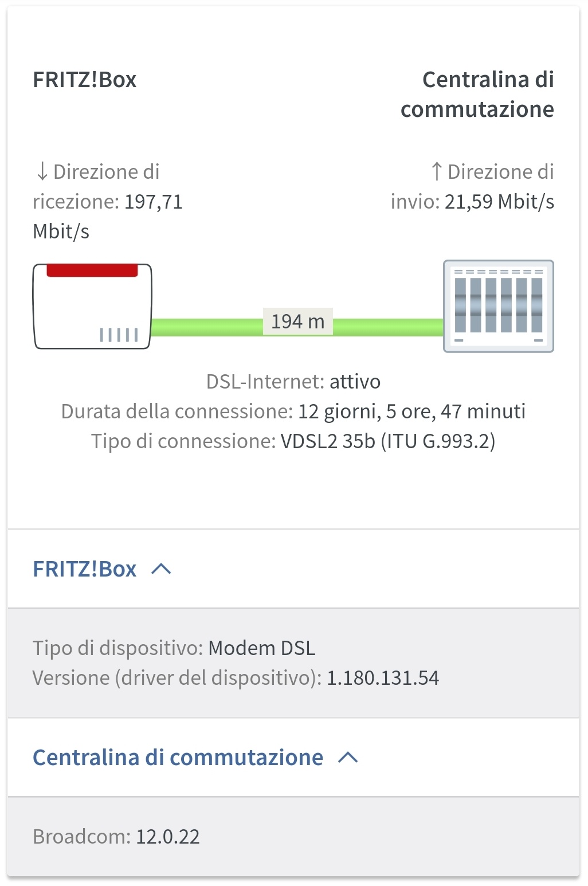Image resolution: width=588 pixels, height=886 pixels.
Task: Click the blue FRITZ!Box section header
Action: (85, 569)
